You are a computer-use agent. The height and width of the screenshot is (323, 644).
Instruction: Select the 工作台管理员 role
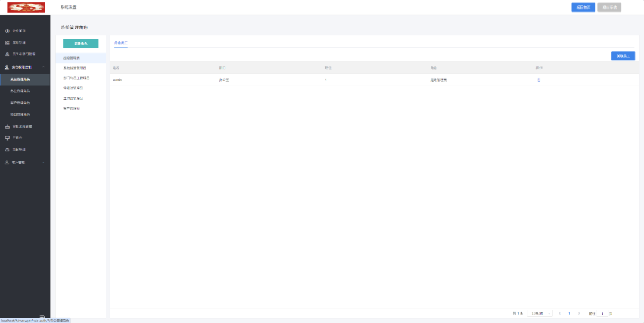click(80, 98)
